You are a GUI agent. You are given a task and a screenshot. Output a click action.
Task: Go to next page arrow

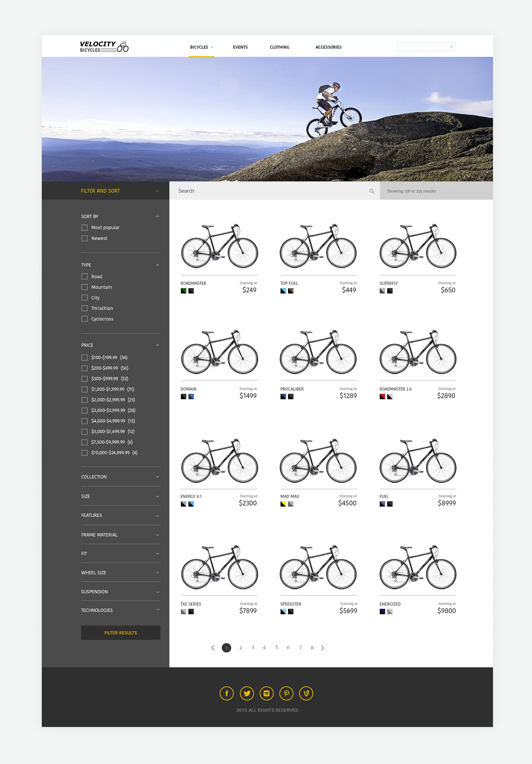click(x=322, y=647)
